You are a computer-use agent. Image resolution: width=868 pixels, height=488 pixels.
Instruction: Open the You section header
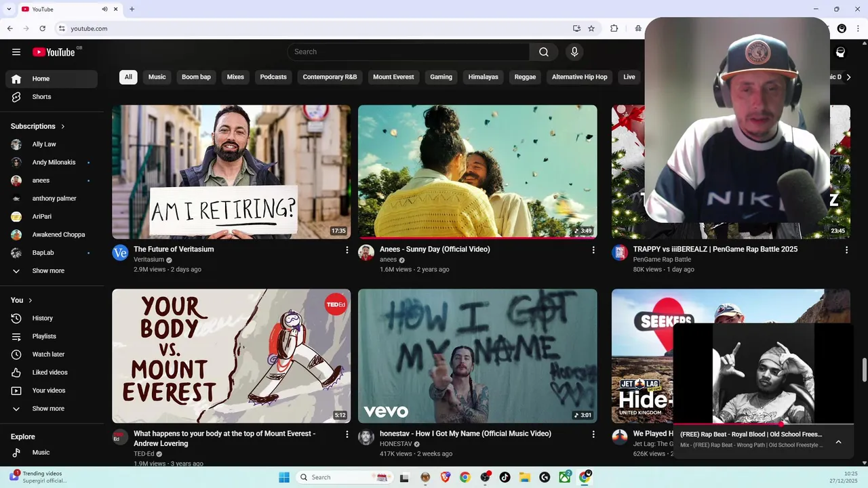point(22,300)
